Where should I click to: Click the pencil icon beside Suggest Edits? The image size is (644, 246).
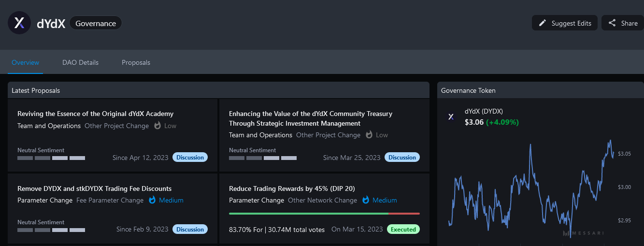tap(543, 23)
